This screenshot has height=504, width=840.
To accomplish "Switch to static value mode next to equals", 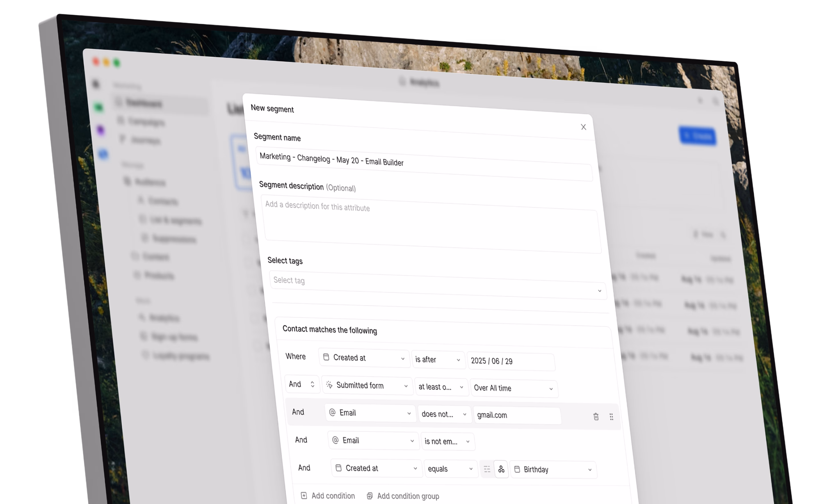I will coord(487,469).
